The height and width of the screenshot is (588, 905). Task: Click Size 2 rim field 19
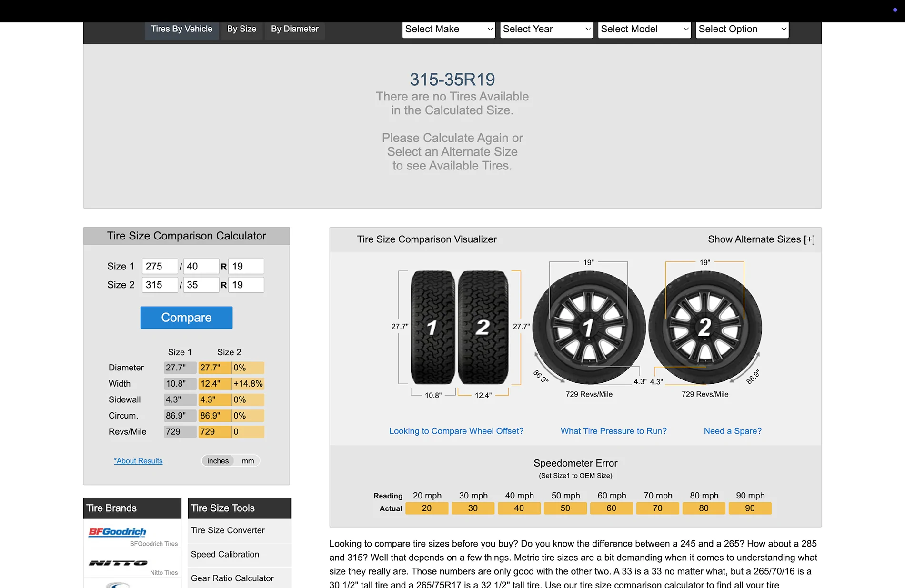(246, 285)
